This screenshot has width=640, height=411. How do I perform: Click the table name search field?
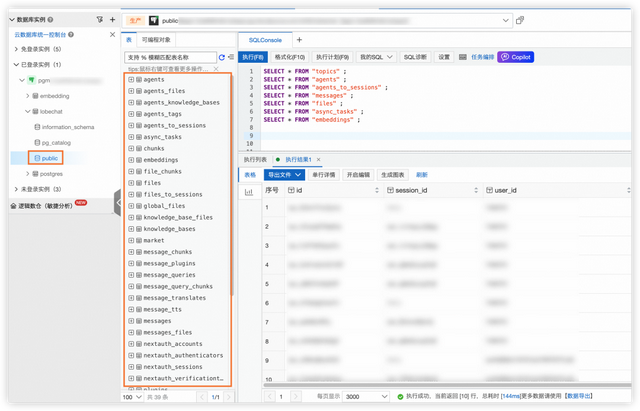pos(170,57)
